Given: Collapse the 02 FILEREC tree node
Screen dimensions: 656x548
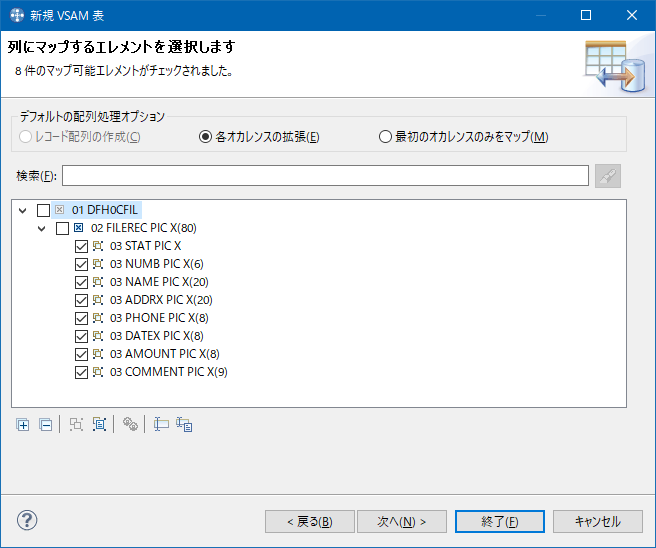Looking at the screenshot, I should 41,228.
